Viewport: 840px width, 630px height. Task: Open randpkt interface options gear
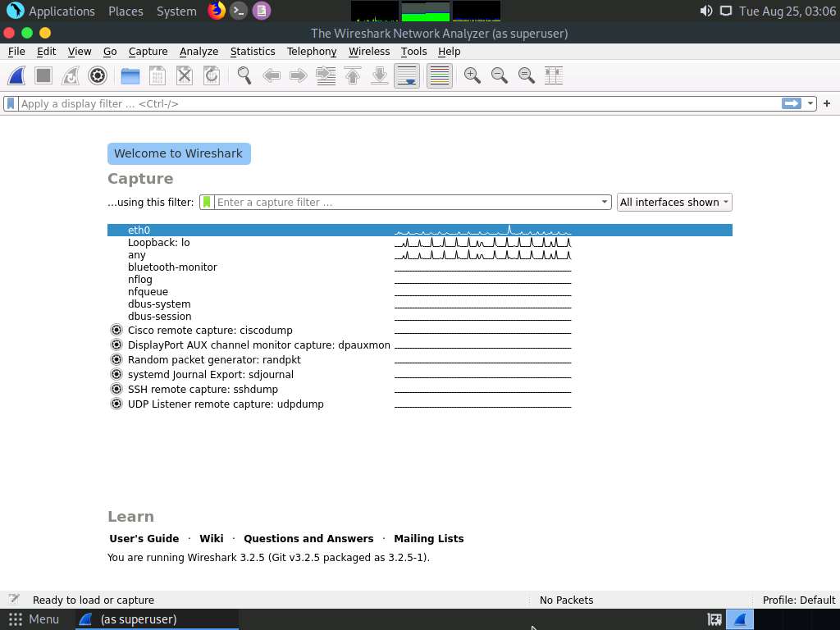pos(116,359)
